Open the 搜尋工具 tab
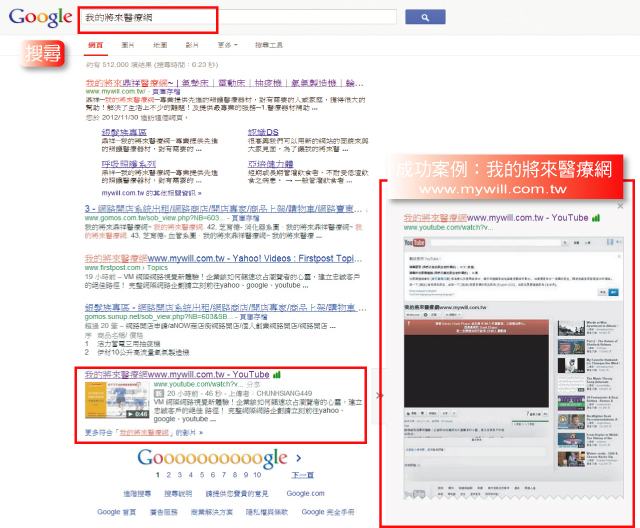This screenshot has height=528, width=640. coord(269,45)
